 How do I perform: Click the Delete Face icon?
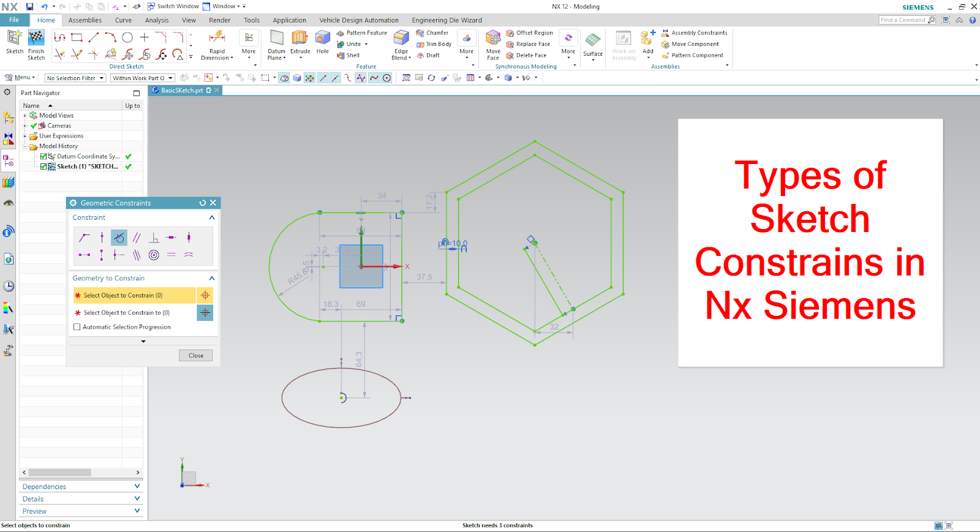(510, 55)
